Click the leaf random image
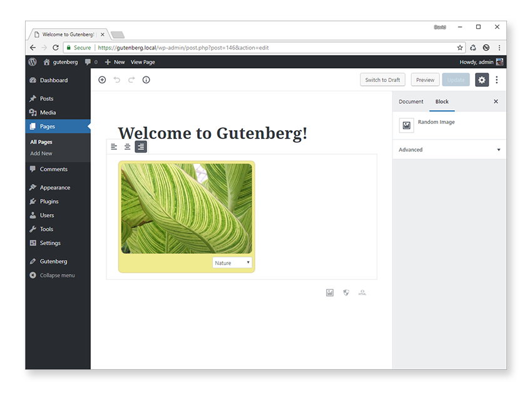532x396 pixels. click(x=187, y=208)
